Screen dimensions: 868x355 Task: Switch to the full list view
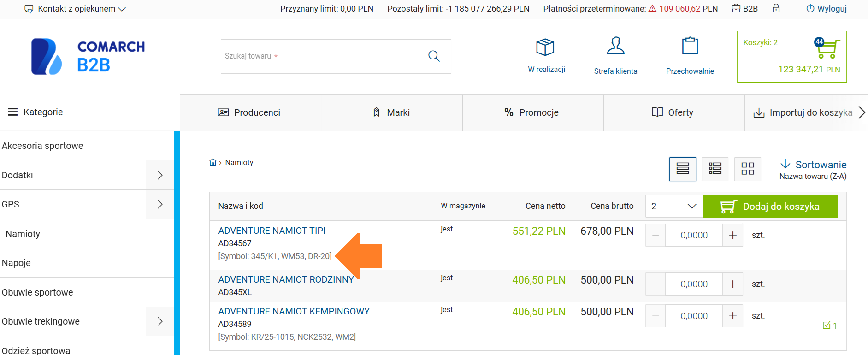point(683,169)
